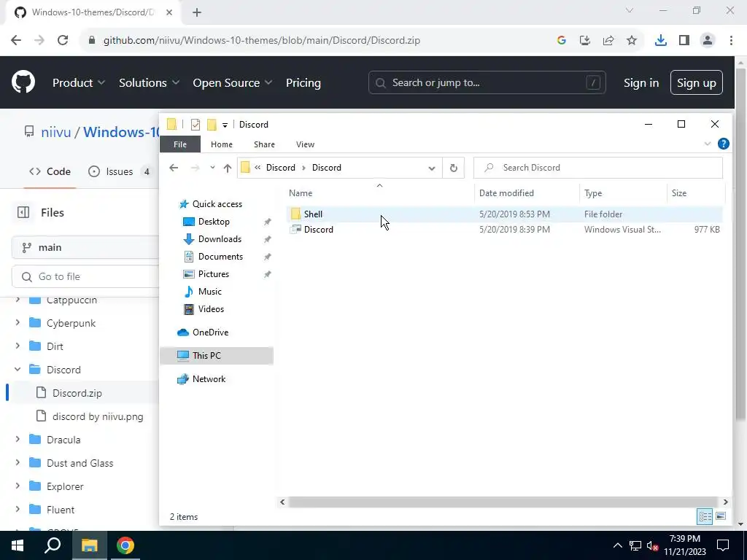Go back in File Explorer
Image resolution: width=747 pixels, height=560 pixels.
tap(174, 168)
